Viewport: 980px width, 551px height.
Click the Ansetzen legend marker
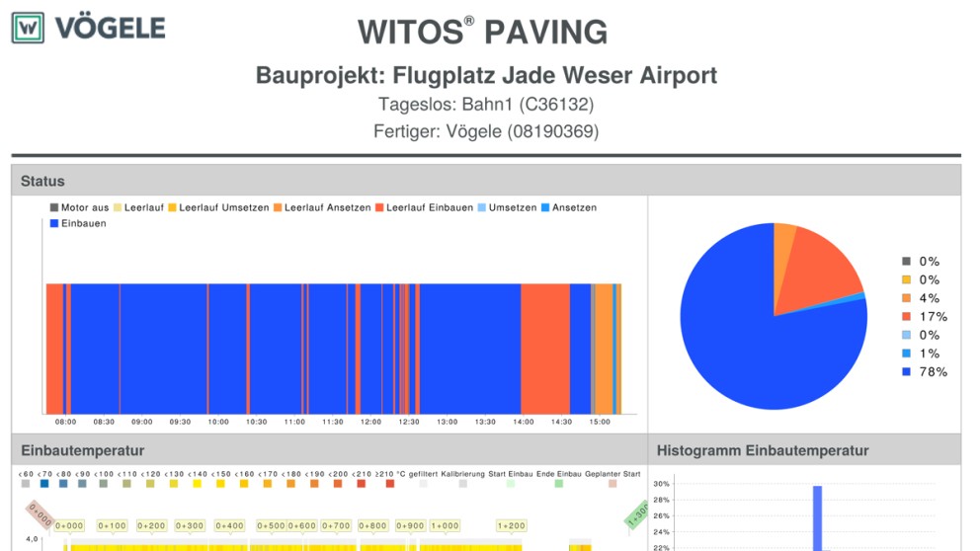(x=545, y=208)
